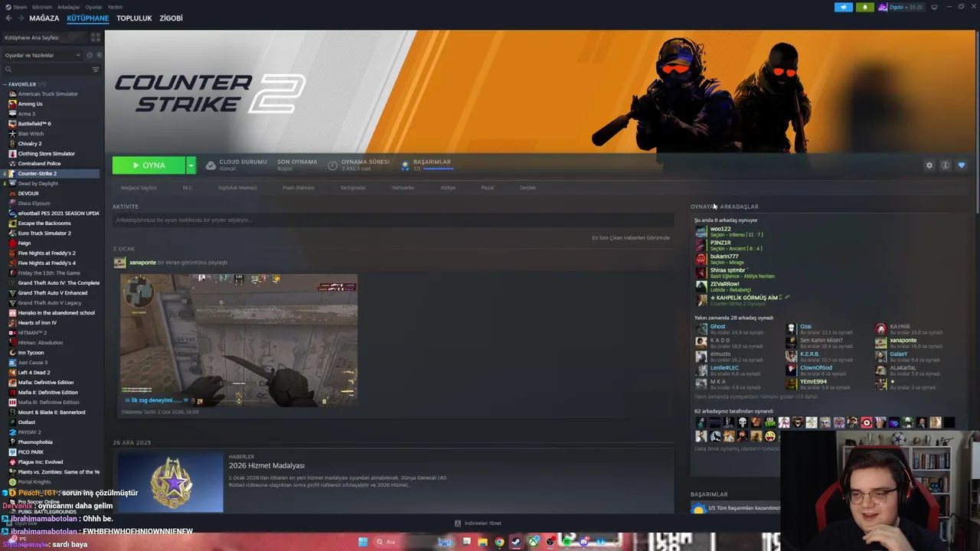Select Battlefield 6 in library

pos(34,124)
